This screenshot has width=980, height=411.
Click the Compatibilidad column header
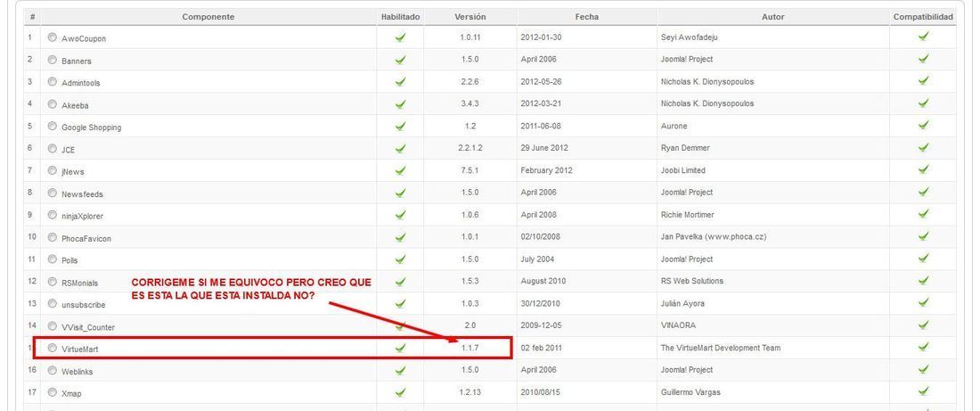pos(923,17)
